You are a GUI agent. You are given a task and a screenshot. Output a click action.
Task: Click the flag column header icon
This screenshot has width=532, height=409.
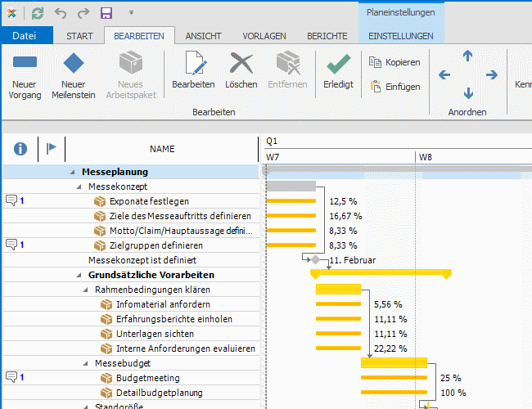(x=52, y=148)
